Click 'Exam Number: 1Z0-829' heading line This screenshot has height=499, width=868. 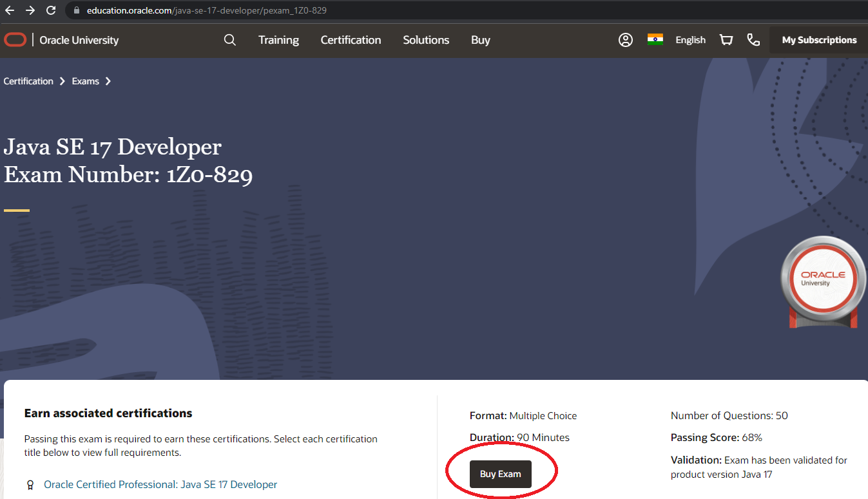[128, 174]
